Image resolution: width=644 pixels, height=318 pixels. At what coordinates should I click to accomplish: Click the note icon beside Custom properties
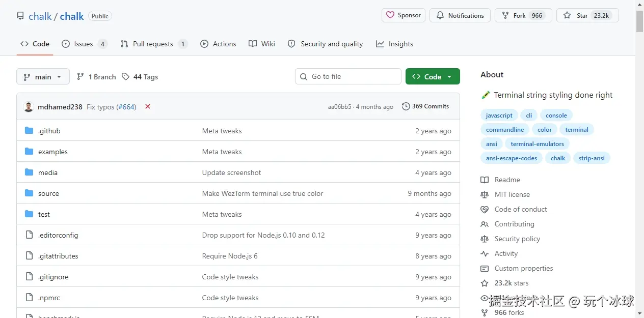(x=485, y=268)
